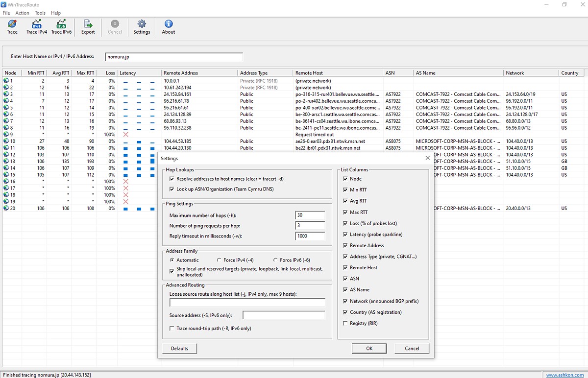The height and width of the screenshot is (378, 588).
Task: Toggle Look up ASN/Organization checkbox
Action: (172, 189)
